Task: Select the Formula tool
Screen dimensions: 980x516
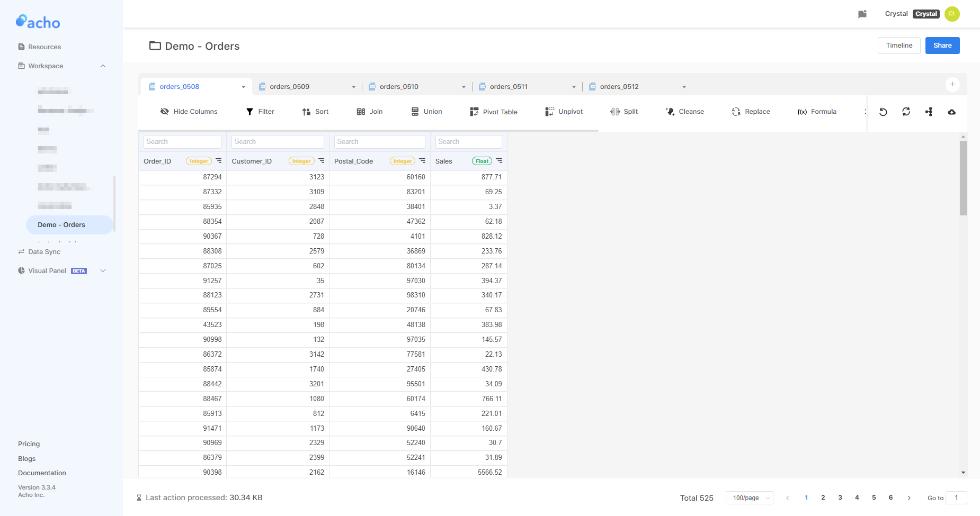Action: click(816, 111)
